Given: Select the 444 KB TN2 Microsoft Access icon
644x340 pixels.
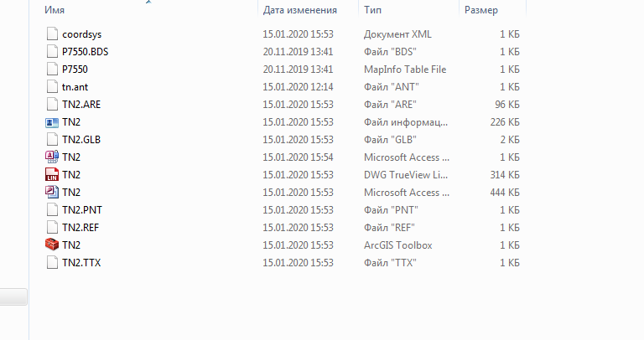Looking at the screenshot, I should point(52,193).
